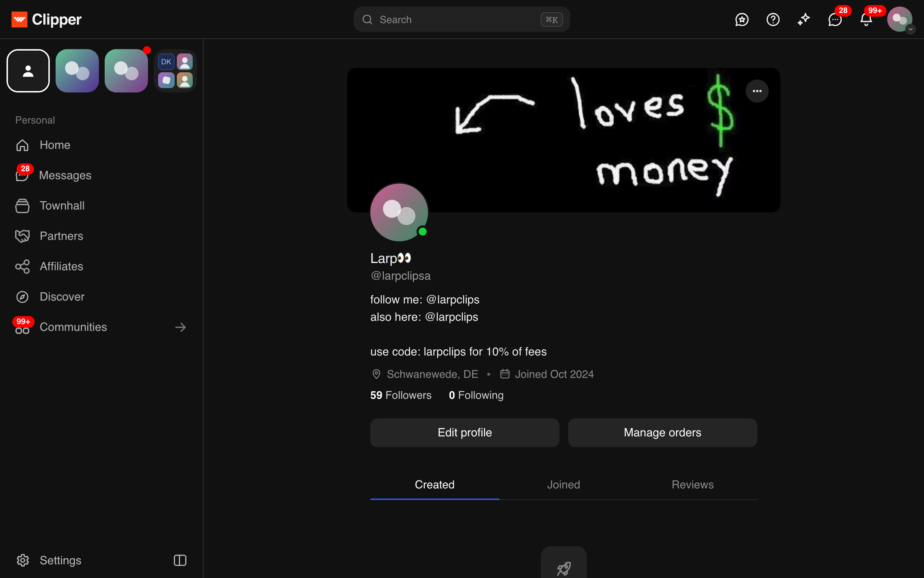View the 0 Following list
Image resolution: width=924 pixels, height=578 pixels.
pyautogui.click(x=476, y=395)
